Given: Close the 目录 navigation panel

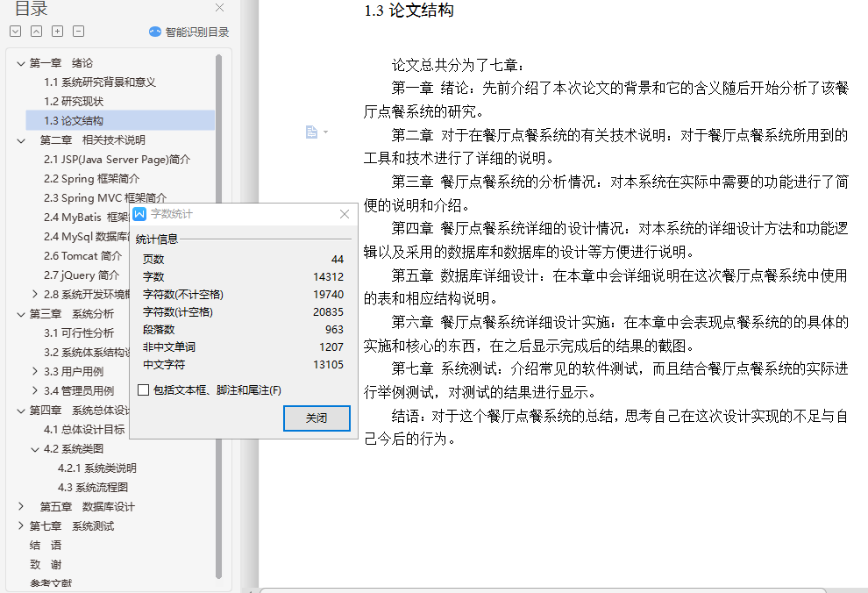Looking at the screenshot, I should pos(220,8).
